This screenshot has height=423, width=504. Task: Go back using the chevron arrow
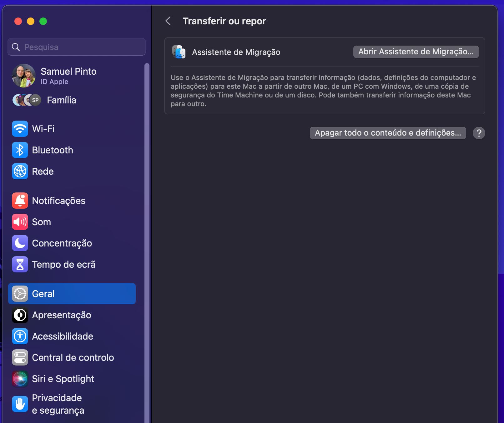(x=168, y=21)
